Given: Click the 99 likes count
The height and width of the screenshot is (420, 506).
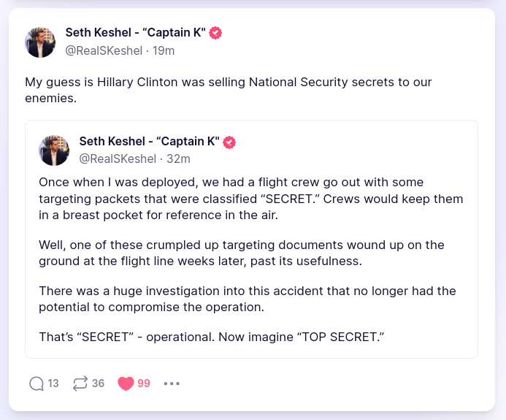Looking at the screenshot, I should coord(144,383).
